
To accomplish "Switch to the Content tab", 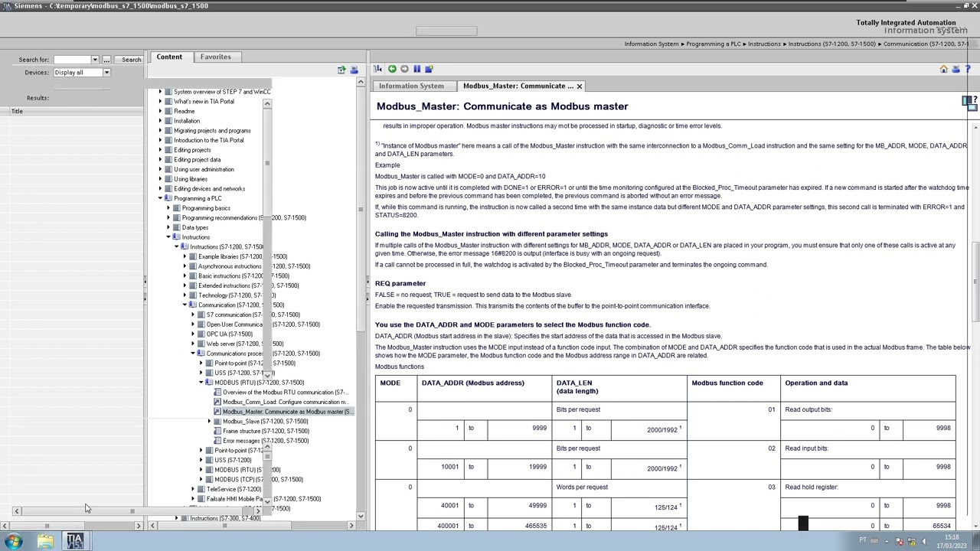I will (169, 57).
